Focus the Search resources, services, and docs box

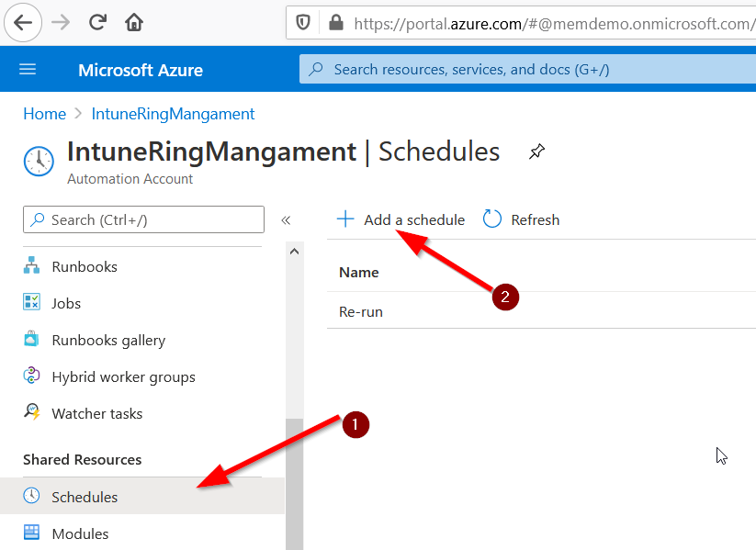pos(527,69)
